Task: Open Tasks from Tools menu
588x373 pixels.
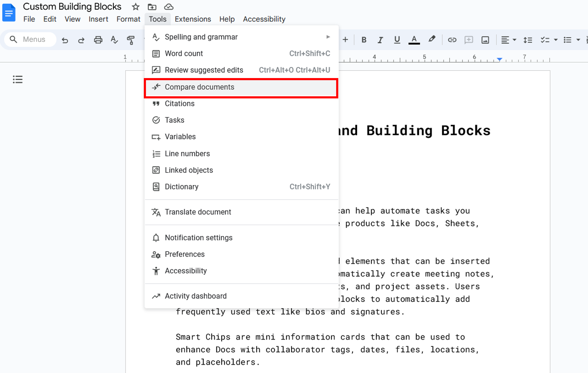Action: (241, 120)
